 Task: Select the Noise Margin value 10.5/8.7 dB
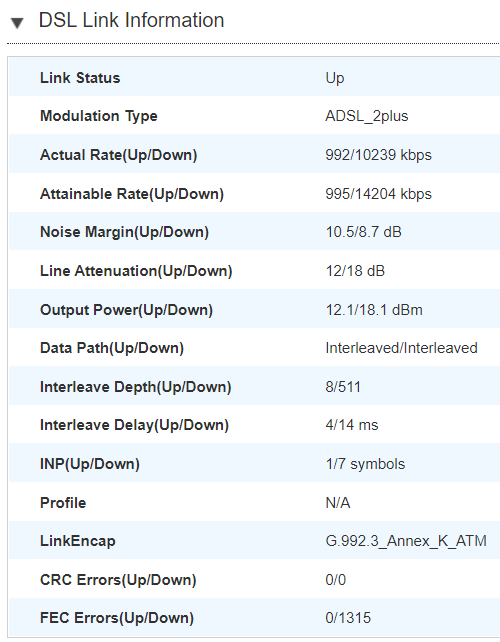[363, 232]
